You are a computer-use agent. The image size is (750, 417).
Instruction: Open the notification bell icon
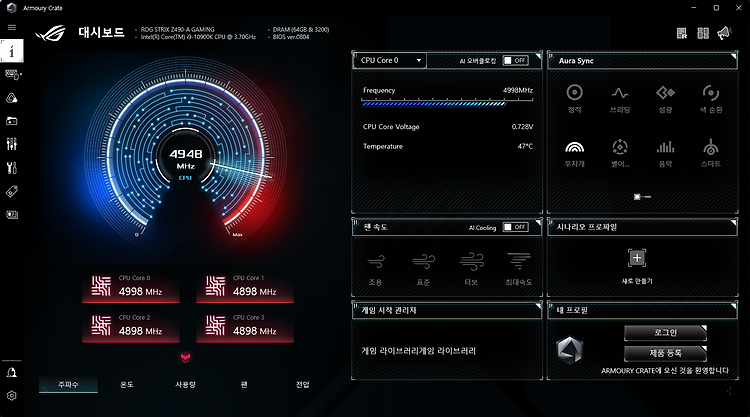click(12, 373)
